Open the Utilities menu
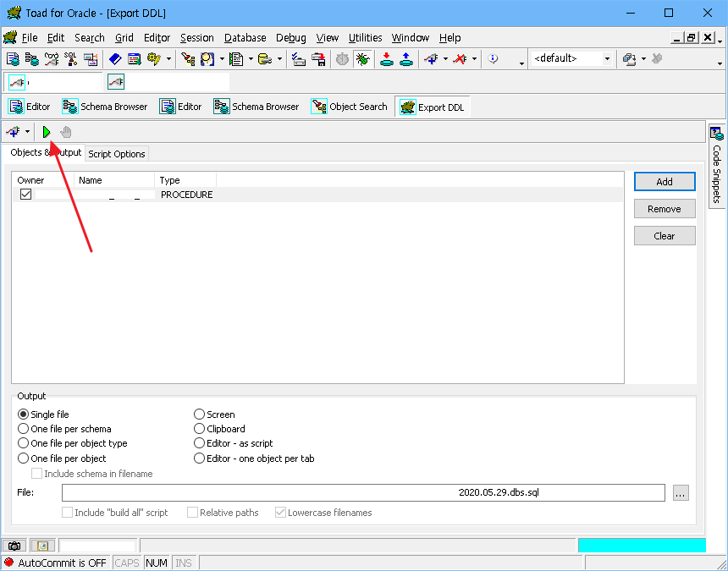This screenshot has height=571, width=728. coord(365,38)
